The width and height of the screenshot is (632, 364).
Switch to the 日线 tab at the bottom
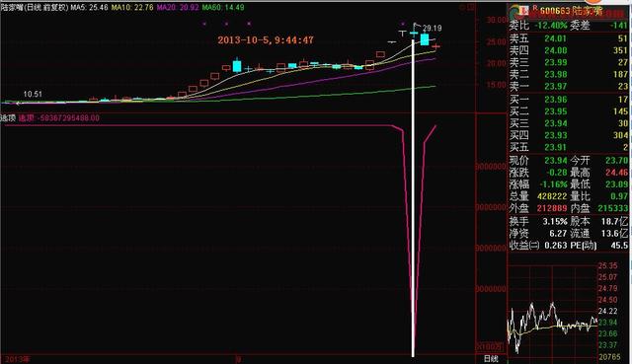[x=491, y=359]
